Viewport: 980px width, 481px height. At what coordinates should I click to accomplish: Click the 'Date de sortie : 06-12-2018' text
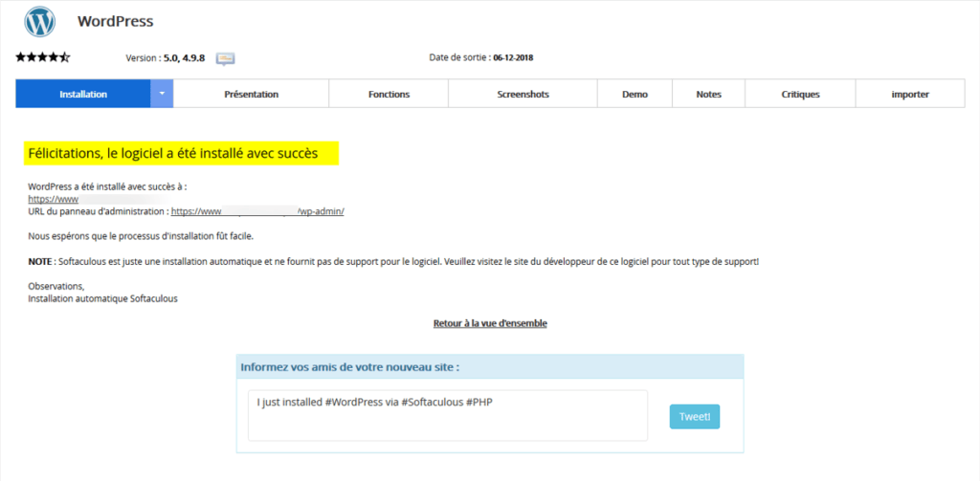(481, 57)
